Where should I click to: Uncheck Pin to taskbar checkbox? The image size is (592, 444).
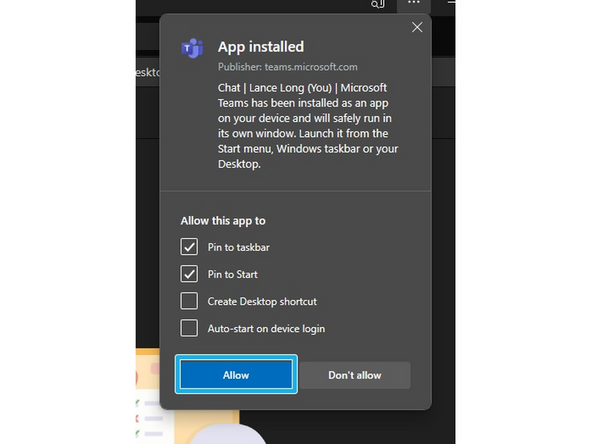[189, 247]
